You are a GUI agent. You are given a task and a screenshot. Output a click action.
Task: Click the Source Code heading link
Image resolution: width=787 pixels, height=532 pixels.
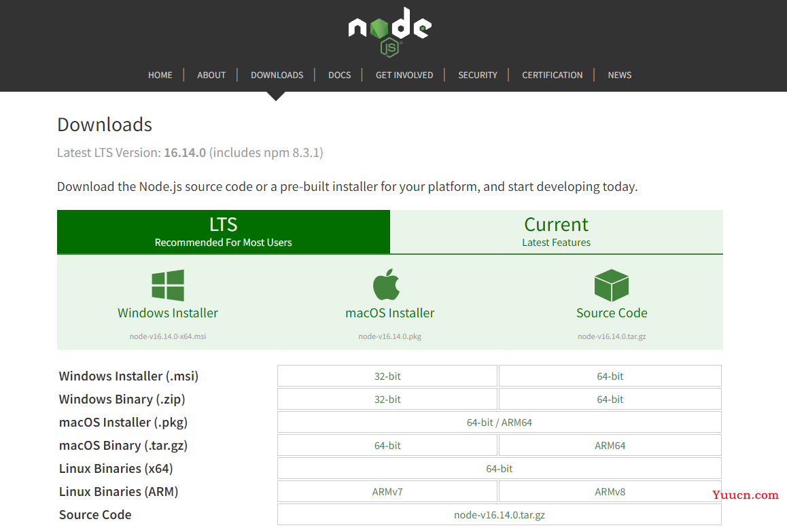[x=612, y=313]
